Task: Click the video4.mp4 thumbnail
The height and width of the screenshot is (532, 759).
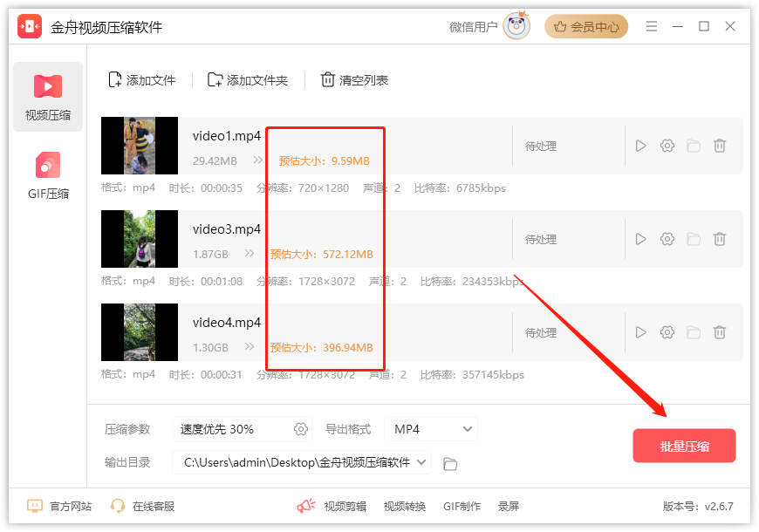Action: click(x=140, y=332)
